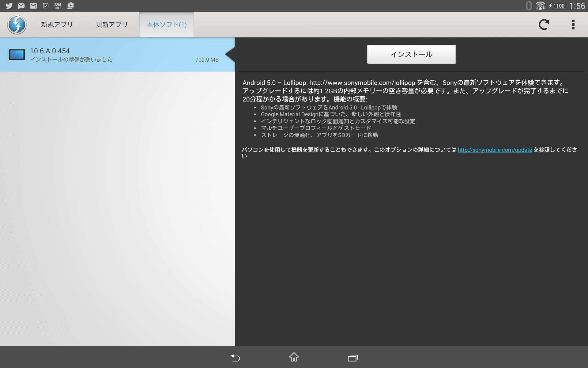Tap the インテリジェントなロック画面通知 bullet text
588x368 pixels.
(338, 121)
